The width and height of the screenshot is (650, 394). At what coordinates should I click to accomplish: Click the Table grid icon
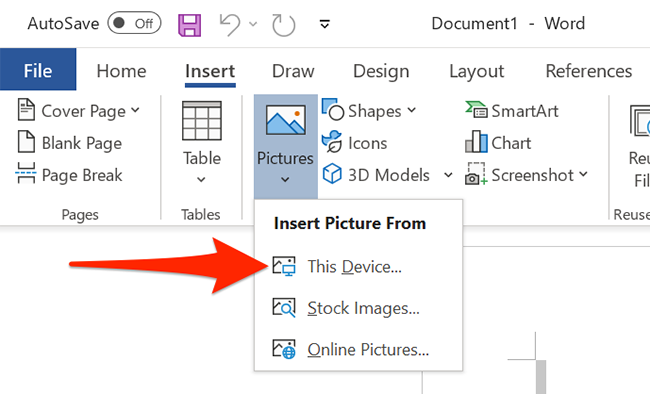click(x=202, y=121)
